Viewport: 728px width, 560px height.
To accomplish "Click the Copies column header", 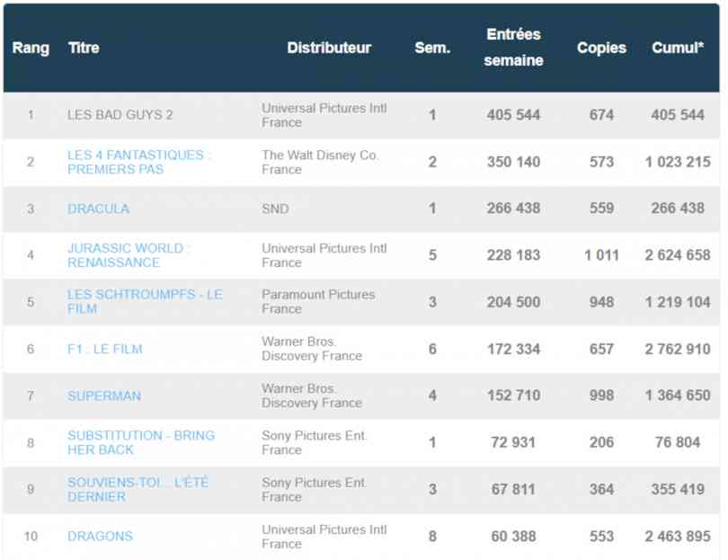I will click(601, 48).
